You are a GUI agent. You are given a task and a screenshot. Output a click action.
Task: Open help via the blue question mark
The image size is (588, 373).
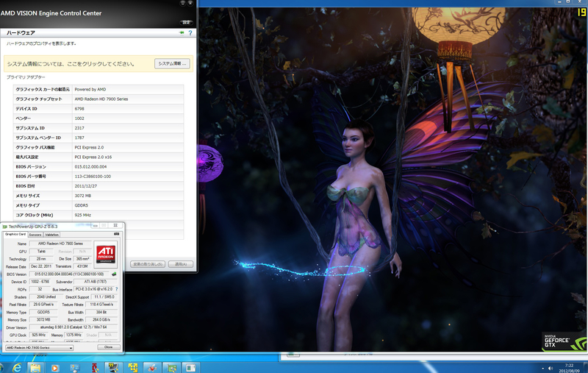point(190,33)
